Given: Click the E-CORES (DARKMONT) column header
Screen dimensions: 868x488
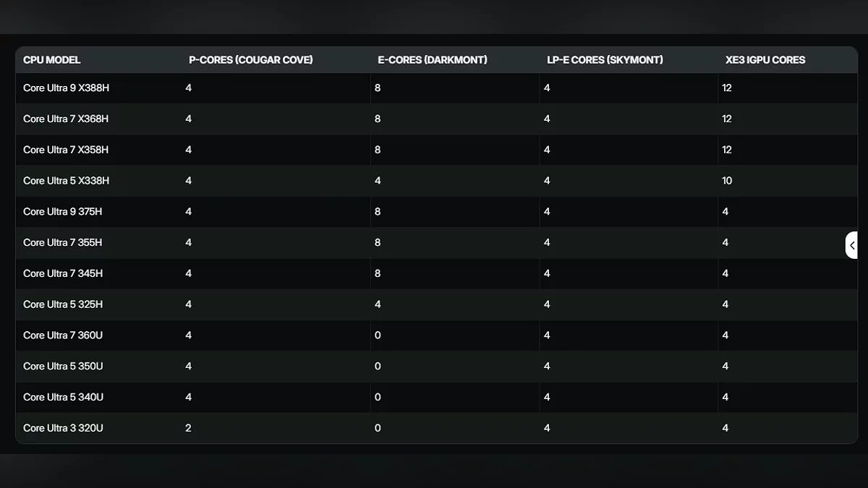Looking at the screenshot, I should click(430, 60).
